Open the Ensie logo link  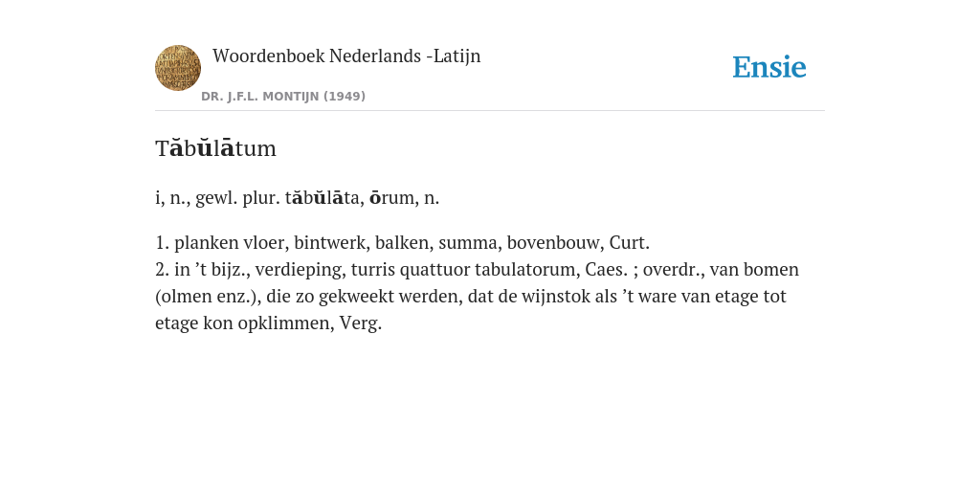click(769, 67)
